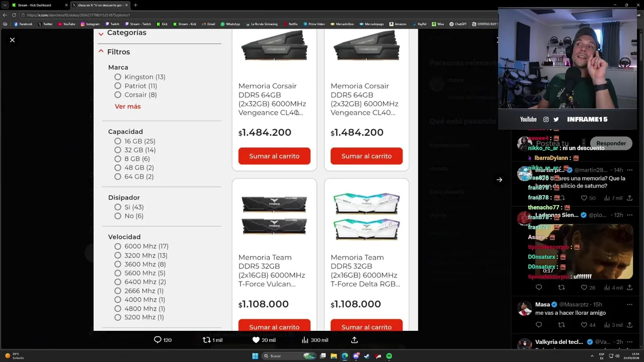Open the Prime Video bookmark
The width and height of the screenshot is (644, 362).
(x=314, y=24)
